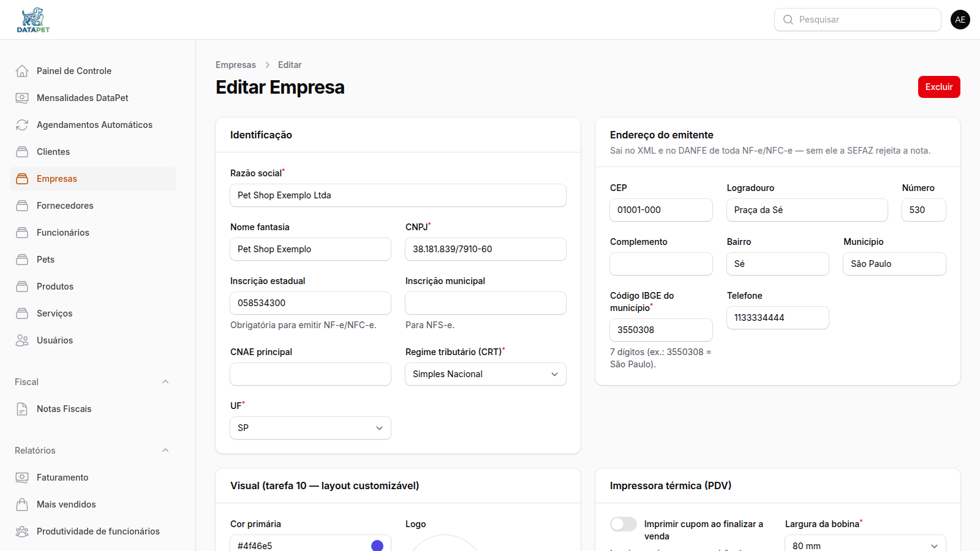Open the Pets menu item
The image size is (980, 551).
pyautogui.click(x=93, y=260)
